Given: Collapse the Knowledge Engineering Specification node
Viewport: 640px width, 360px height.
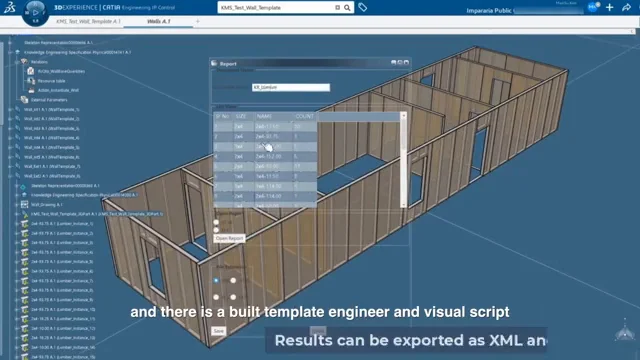Looking at the screenshot, I should 10,52.
